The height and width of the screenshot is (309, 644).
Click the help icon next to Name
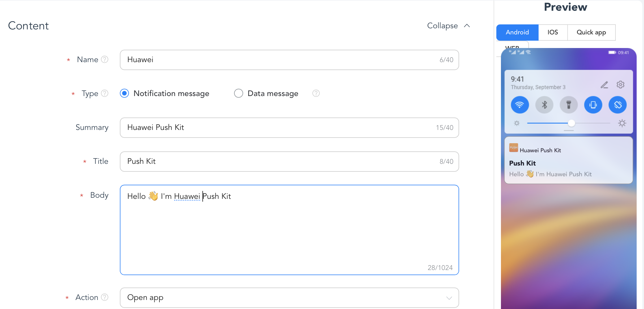[x=105, y=60]
